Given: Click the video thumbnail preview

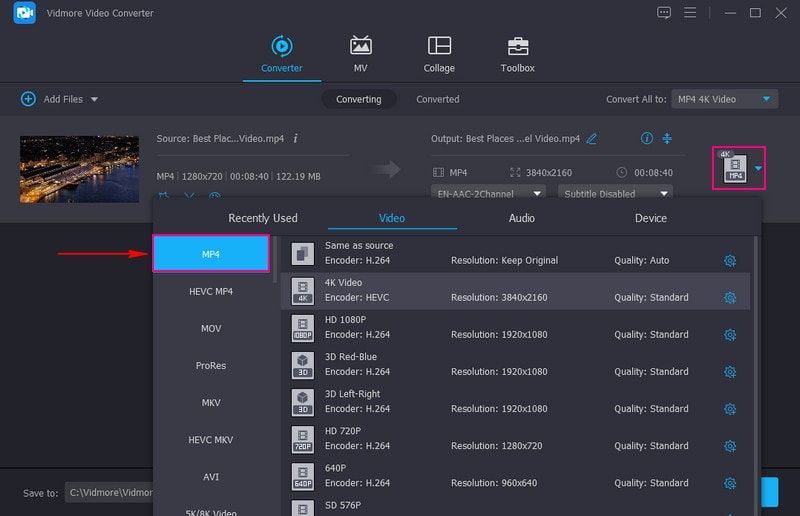Looking at the screenshot, I should pos(79,169).
